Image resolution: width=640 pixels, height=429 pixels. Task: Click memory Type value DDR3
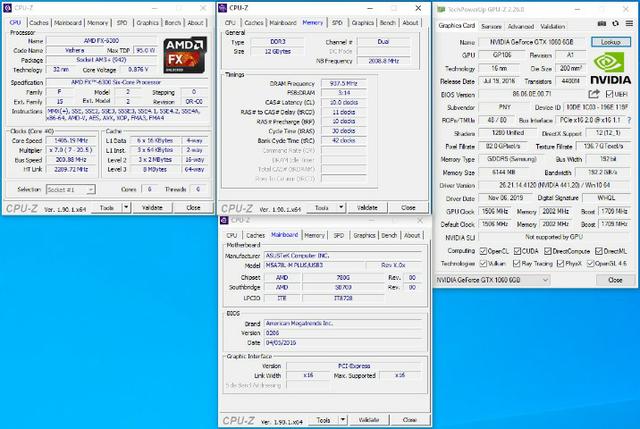coord(278,42)
